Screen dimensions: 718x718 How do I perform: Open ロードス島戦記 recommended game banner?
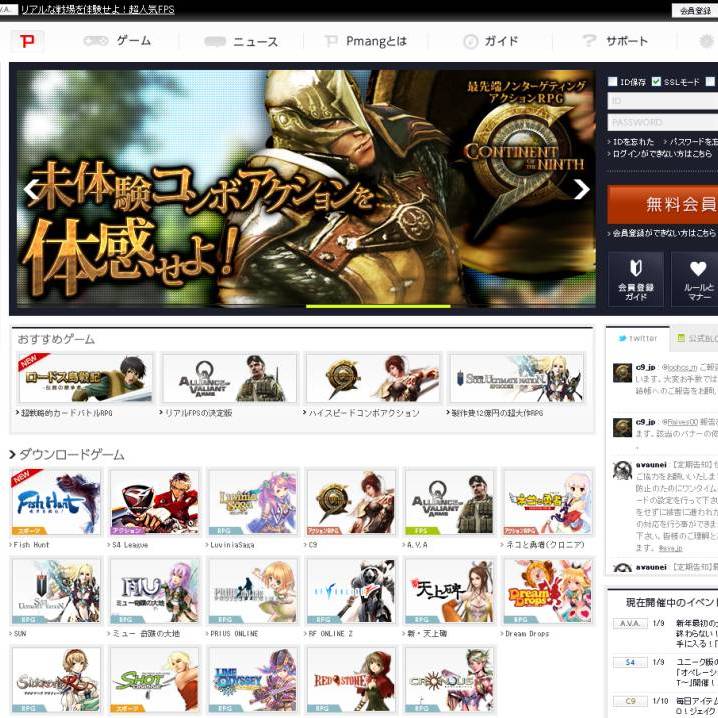click(85, 378)
